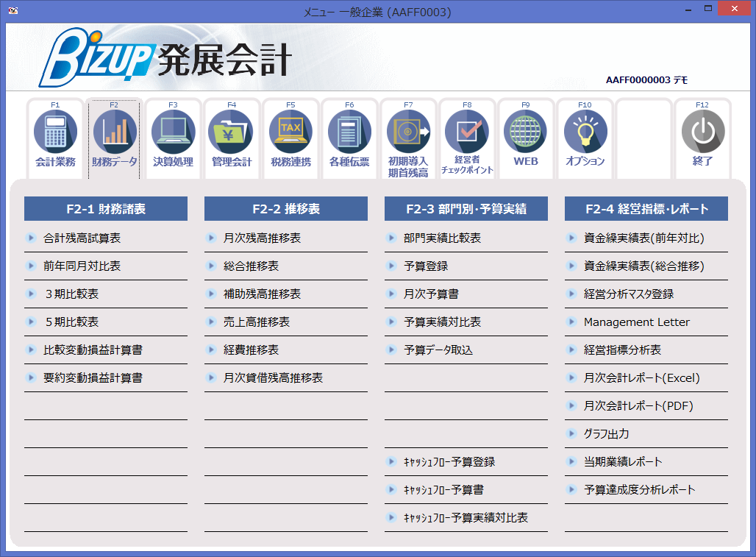Open 決算処理 (F3) module
The height and width of the screenshot is (557, 756).
coord(173,138)
